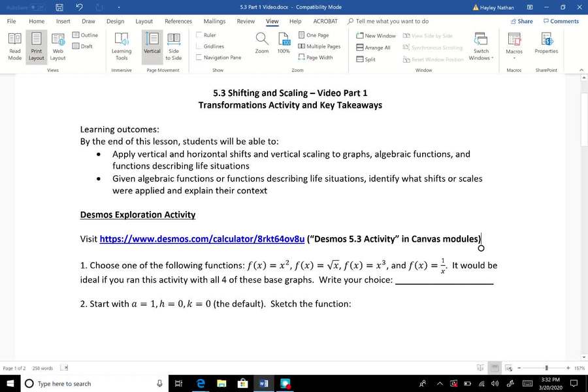Screen dimensions: 588x392
Task: Click the Share button
Action: point(521,21)
